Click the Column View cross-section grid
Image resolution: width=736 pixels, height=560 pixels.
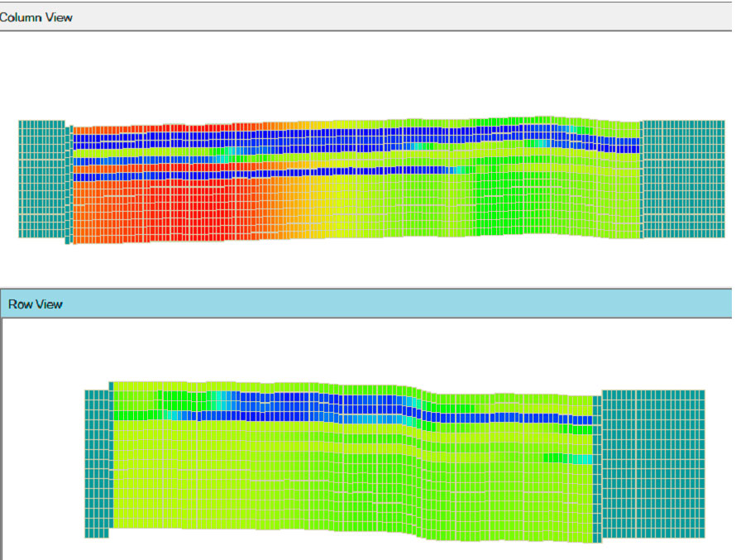pos(372,180)
